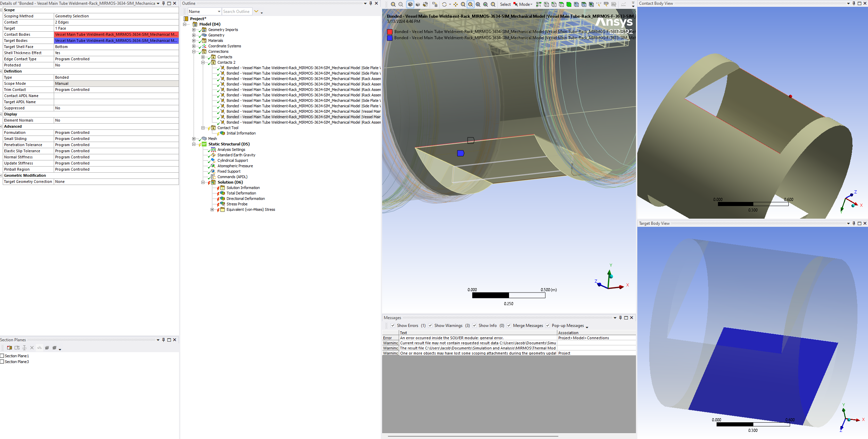Toggle the Pop-up Messages checkbox
Image resolution: width=868 pixels, height=439 pixels.
548,326
